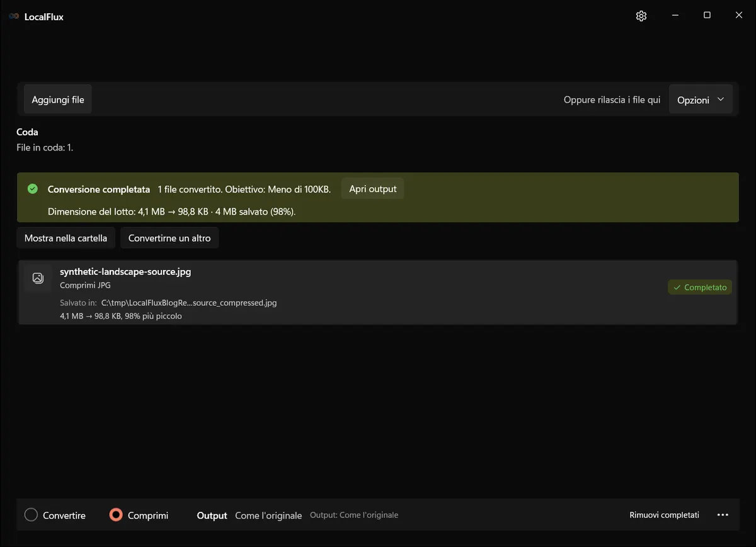The height and width of the screenshot is (547, 756).
Task: Click the "Coda" section heading
Action: 27,132
